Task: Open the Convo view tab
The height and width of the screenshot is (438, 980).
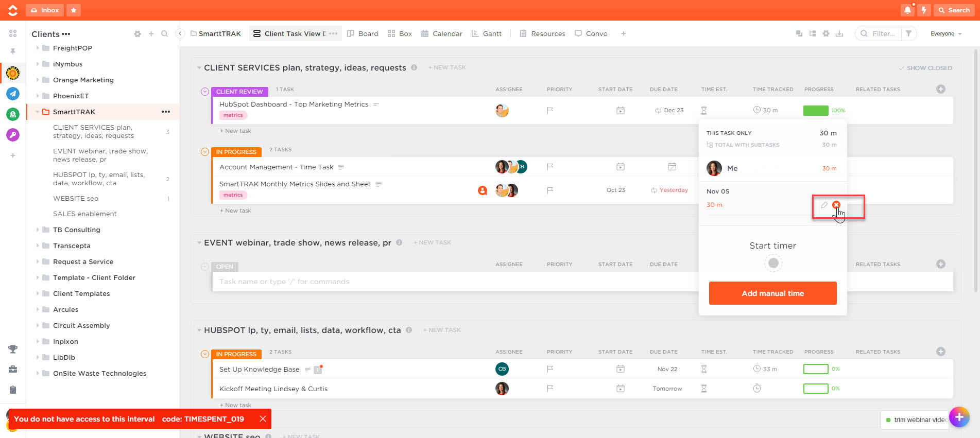Action: point(591,33)
